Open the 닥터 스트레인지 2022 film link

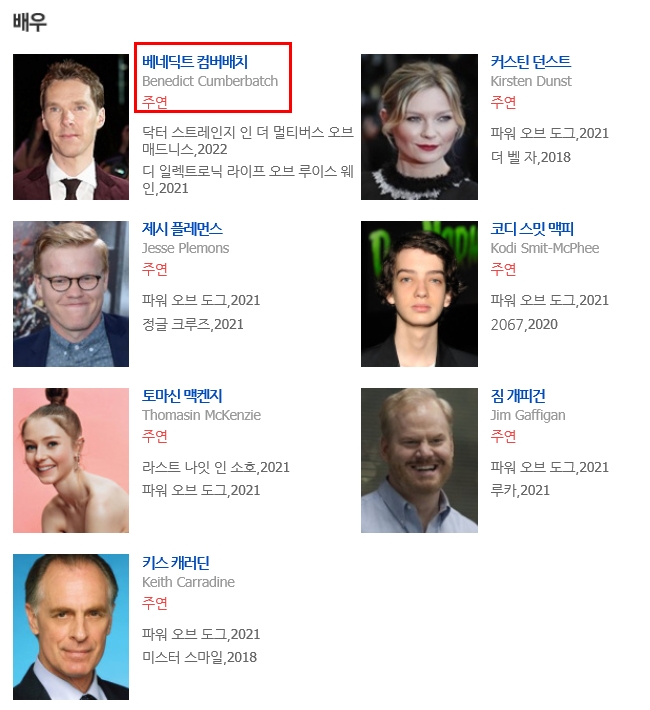click(248, 140)
